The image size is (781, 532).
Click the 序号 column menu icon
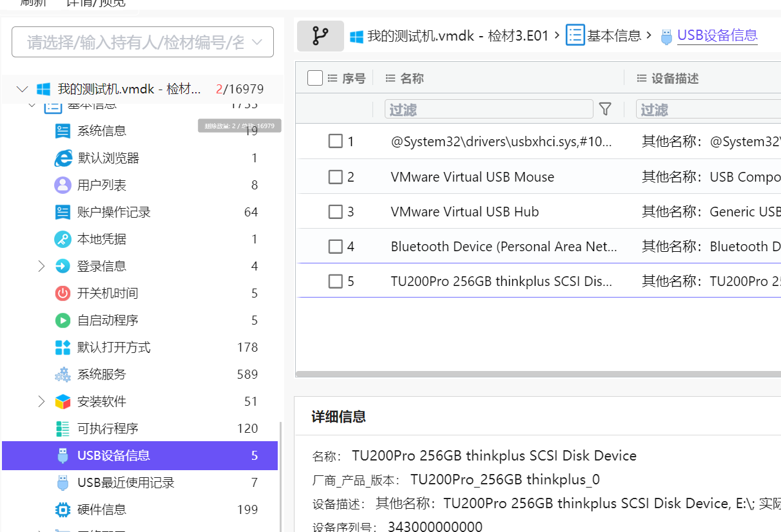[x=333, y=78]
